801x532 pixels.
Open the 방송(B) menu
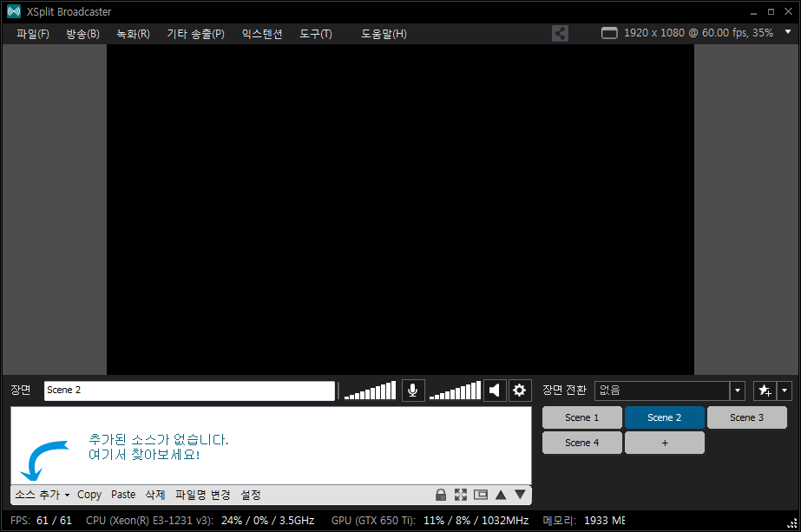point(82,34)
